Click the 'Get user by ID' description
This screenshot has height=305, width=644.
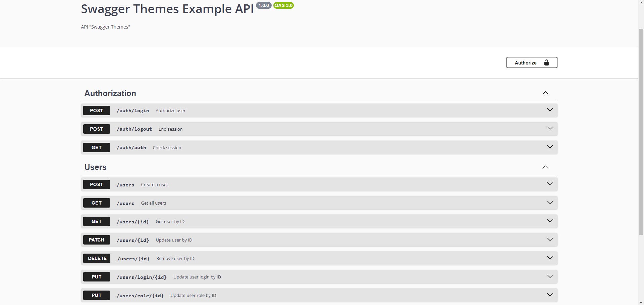(x=170, y=221)
